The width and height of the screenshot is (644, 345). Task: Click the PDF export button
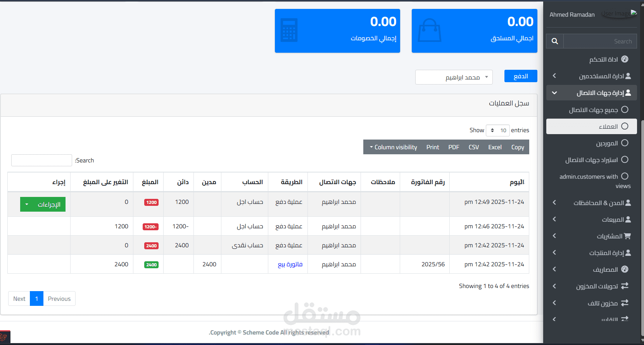point(454,147)
